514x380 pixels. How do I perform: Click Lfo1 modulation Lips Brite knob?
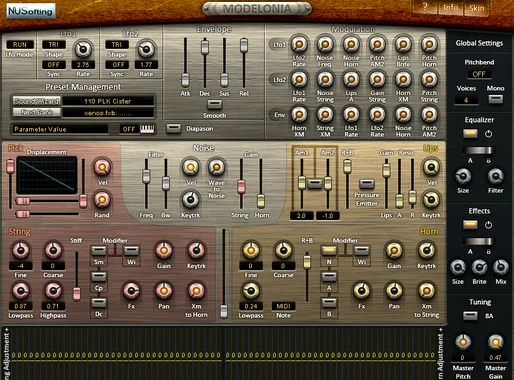click(x=403, y=44)
